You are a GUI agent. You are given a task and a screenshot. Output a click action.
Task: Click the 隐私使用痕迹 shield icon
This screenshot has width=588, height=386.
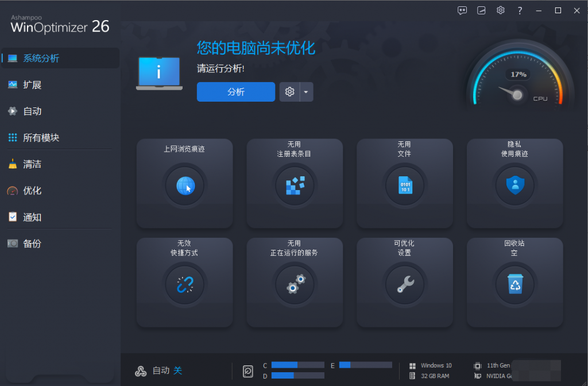(x=514, y=185)
